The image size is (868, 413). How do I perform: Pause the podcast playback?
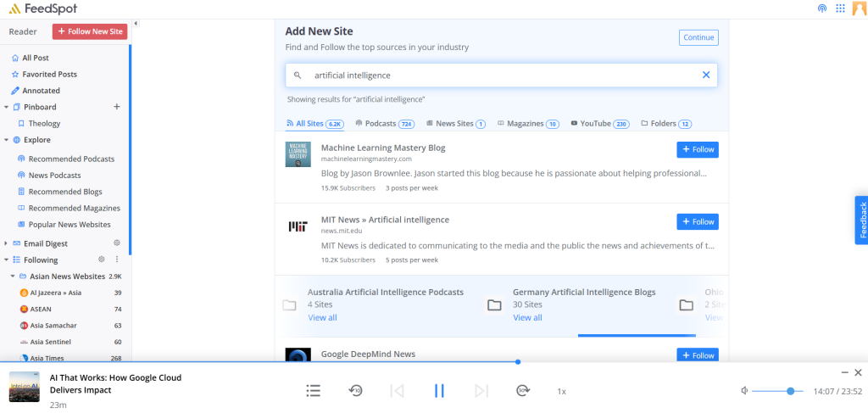[439, 391]
